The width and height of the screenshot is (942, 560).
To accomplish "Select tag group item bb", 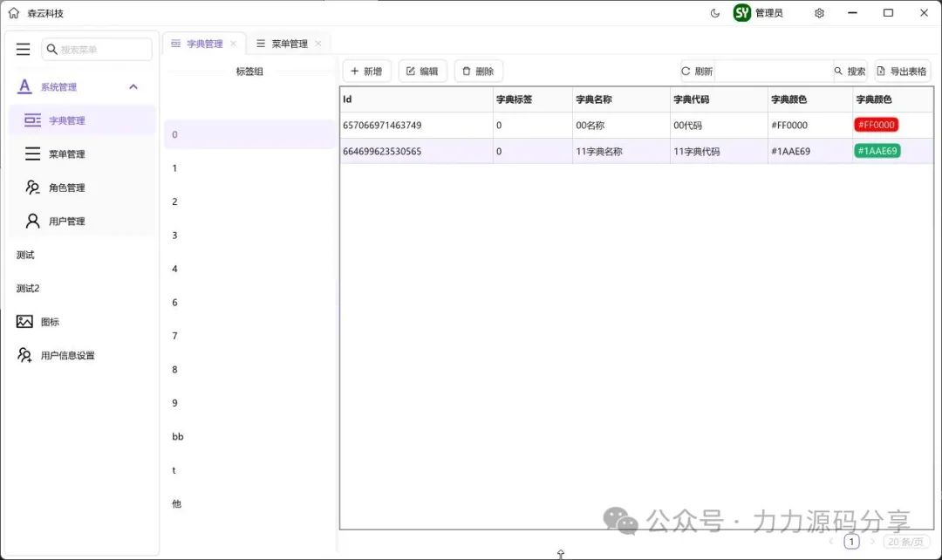I will coord(178,436).
